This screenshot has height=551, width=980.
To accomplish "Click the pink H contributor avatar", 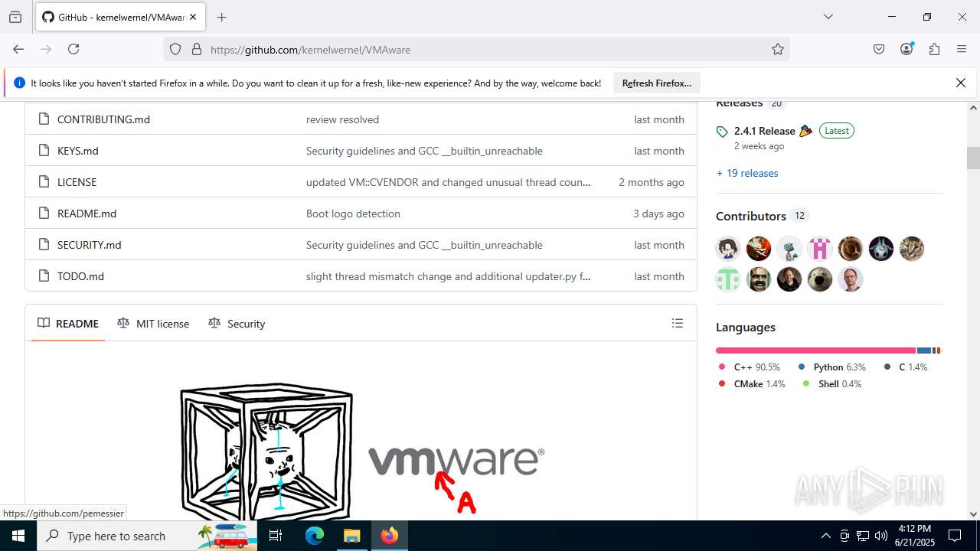I will coord(820,249).
